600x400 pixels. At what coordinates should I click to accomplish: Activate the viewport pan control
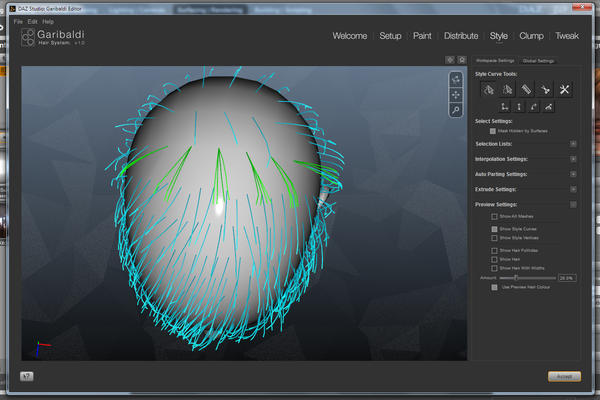[456, 95]
